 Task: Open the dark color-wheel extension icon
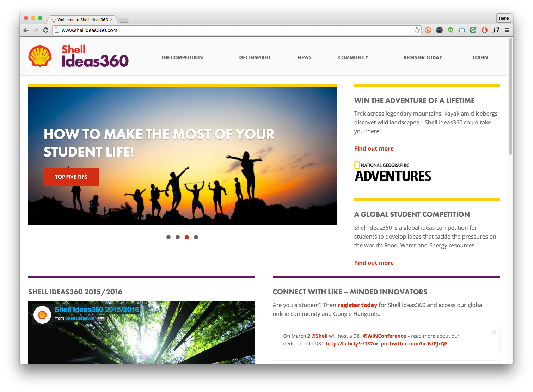pyautogui.click(x=439, y=30)
